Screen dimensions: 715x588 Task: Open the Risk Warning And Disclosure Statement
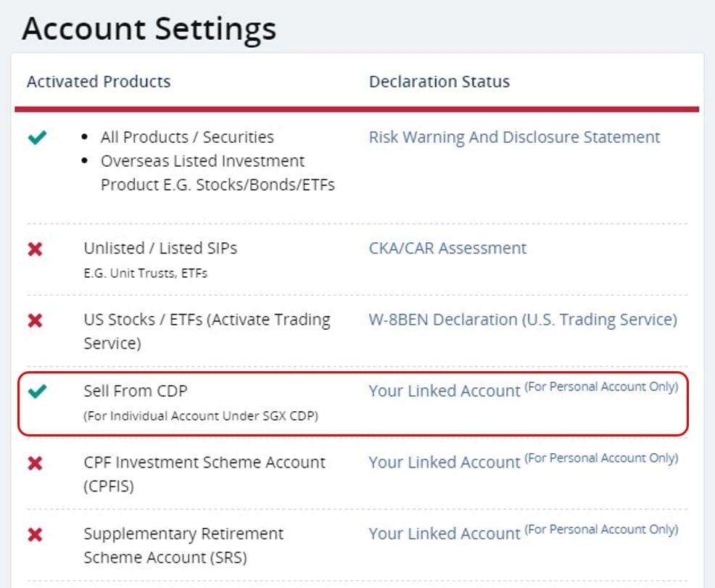(515, 136)
